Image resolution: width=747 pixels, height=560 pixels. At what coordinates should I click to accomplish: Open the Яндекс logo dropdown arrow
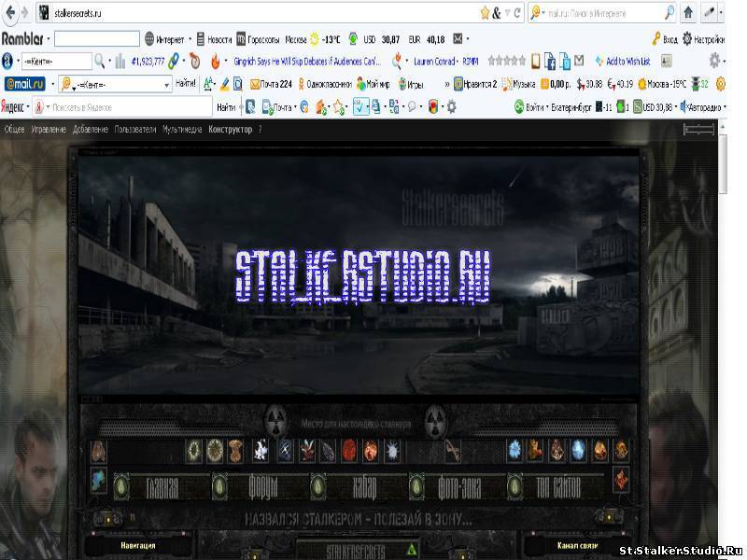coord(28,107)
